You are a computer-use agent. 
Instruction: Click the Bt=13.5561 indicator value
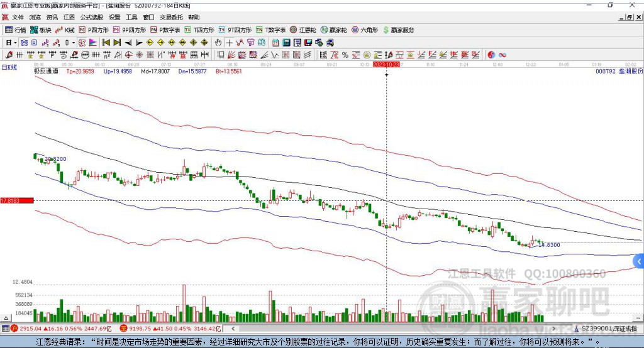pyautogui.click(x=229, y=71)
